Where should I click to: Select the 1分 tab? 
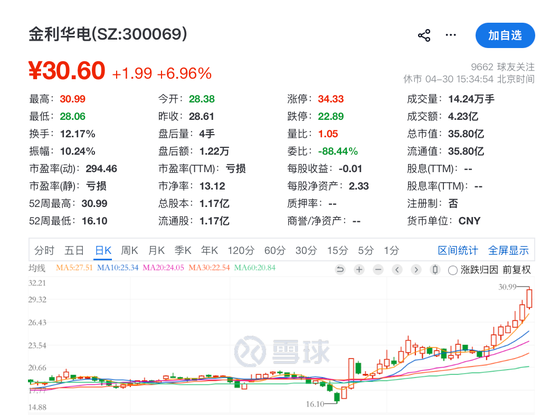[391, 250]
